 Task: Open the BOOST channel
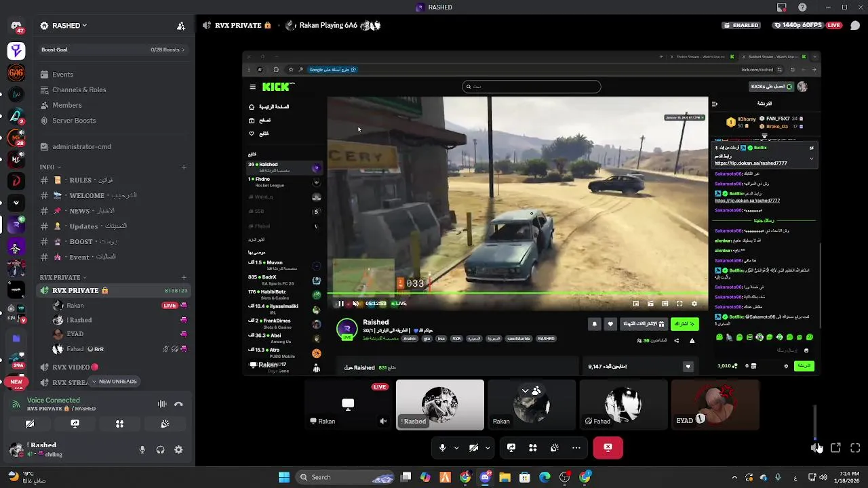113,241
